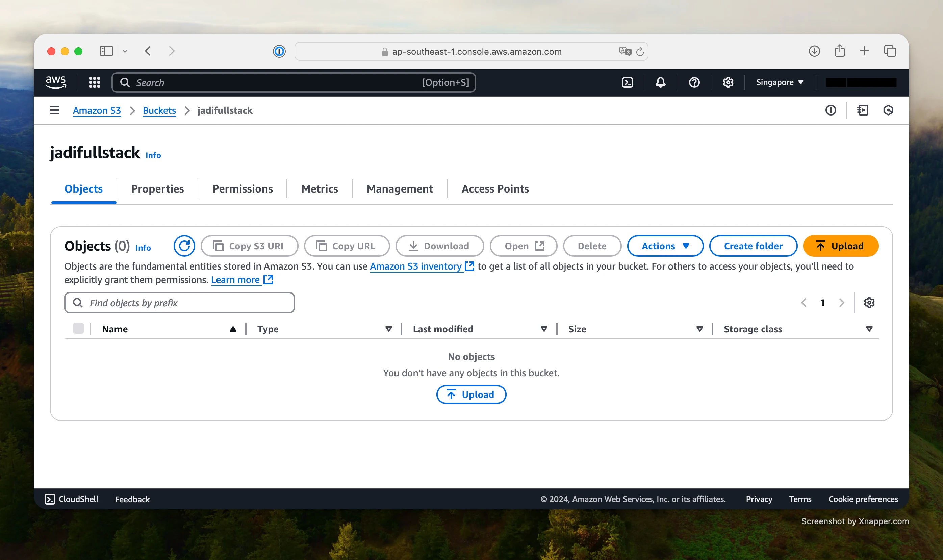Open a new Safari tab
This screenshot has width=943, height=560.
865,51
